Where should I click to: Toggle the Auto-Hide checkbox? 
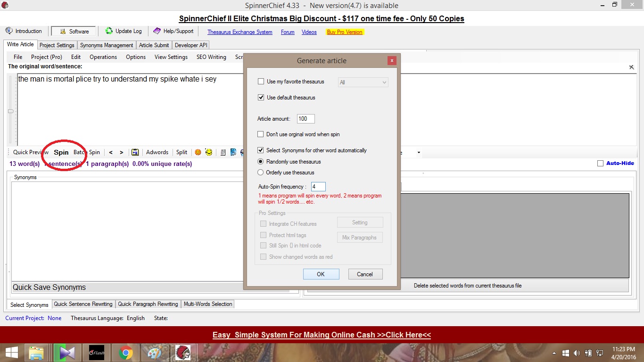[x=600, y=164]
